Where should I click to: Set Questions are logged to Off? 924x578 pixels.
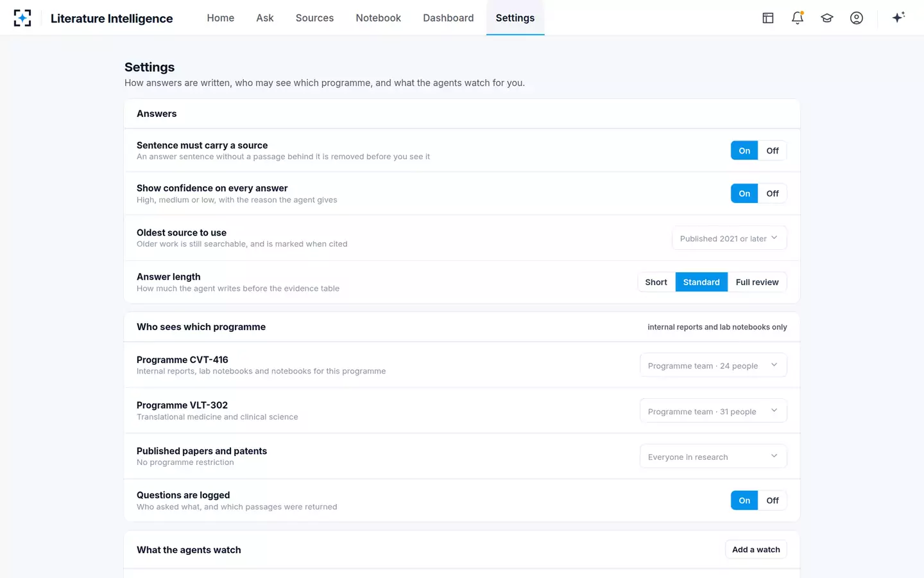(773, 500)
